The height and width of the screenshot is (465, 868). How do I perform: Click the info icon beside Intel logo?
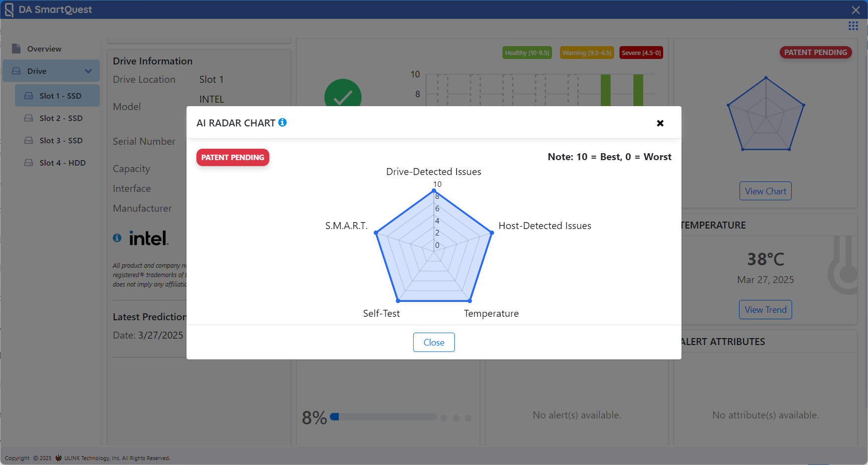117,238
